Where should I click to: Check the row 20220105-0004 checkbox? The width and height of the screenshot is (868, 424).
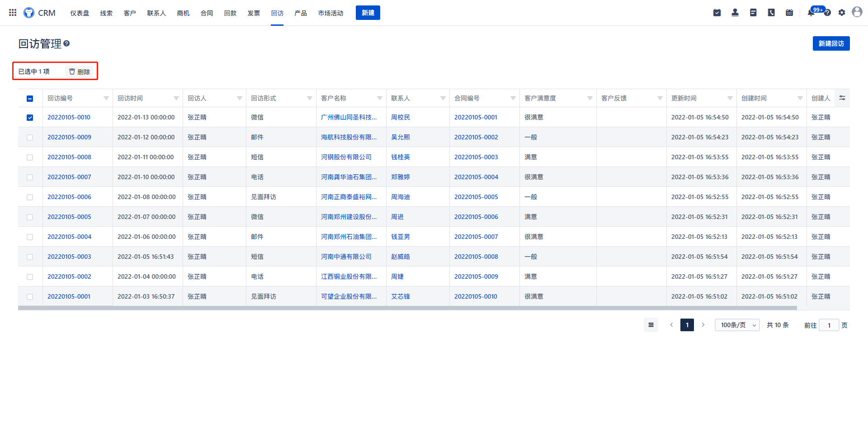click(x=30, y=237)
